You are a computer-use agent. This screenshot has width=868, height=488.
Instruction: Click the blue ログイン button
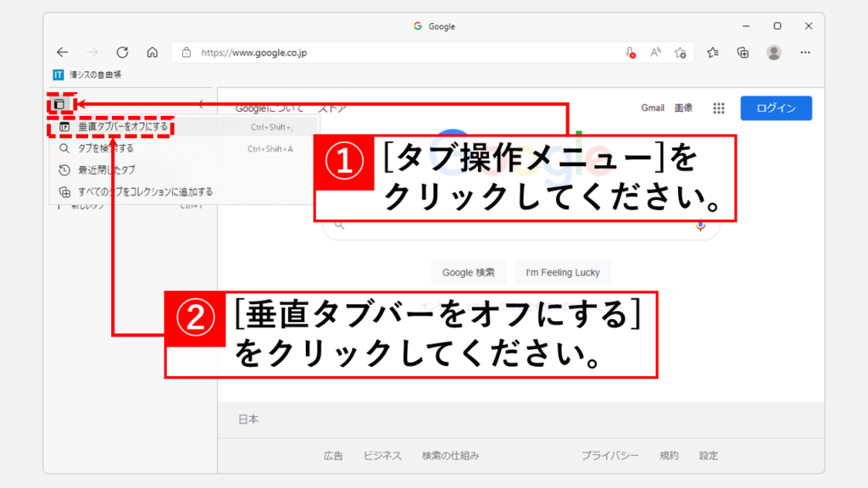[776, 108]
